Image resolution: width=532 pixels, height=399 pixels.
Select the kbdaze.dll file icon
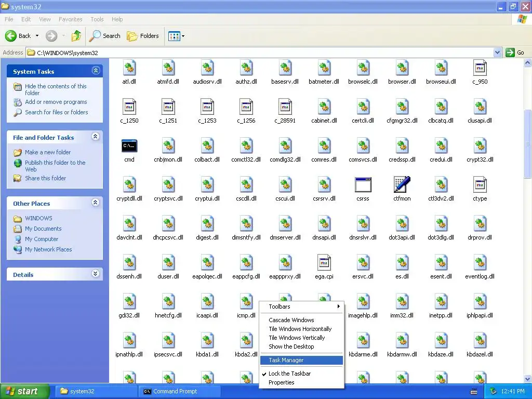pos(441,341)
